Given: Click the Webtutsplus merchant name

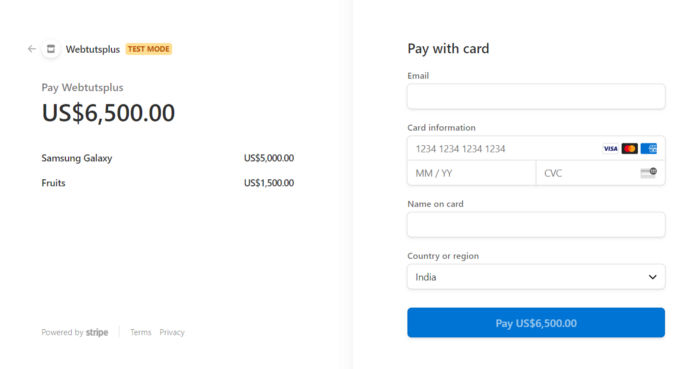Looking at the screenshot, I should [x=93, y=49].
